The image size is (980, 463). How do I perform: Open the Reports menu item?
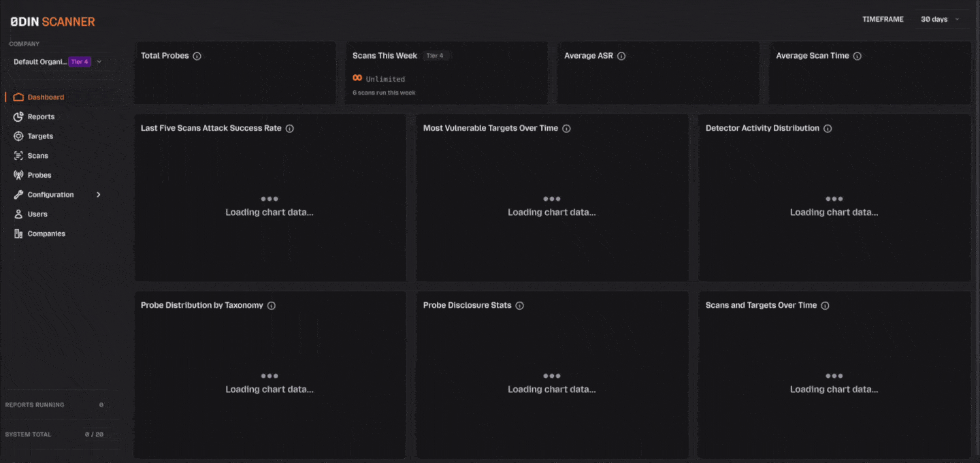(x=41, y=117)
